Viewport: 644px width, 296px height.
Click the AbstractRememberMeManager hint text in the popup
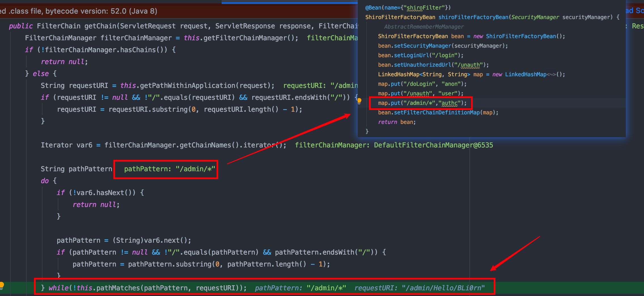tap(424, 27)
